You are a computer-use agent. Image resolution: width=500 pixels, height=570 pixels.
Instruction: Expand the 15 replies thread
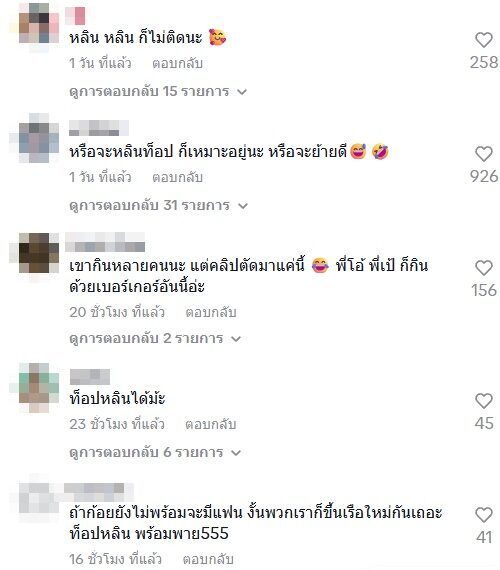[158, 91]
